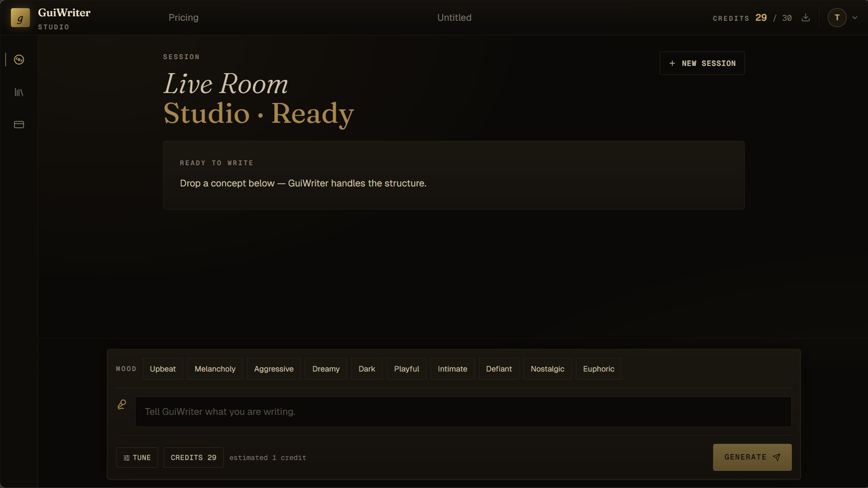Click the "READY TO WRITE" label
Image resolution: width=868 pixels, height=488 pixels.
coord(216,163)
